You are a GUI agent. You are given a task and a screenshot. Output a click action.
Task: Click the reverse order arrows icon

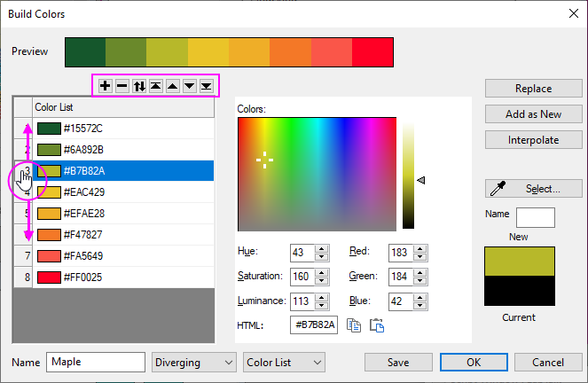coord(138,86)
